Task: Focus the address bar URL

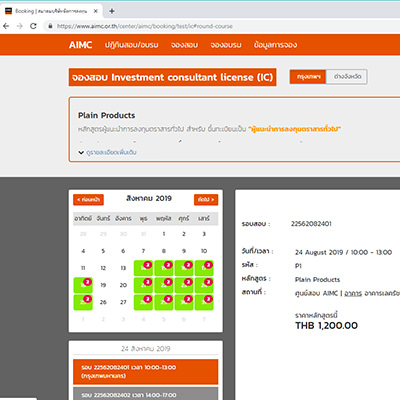Action: (145, 26)
